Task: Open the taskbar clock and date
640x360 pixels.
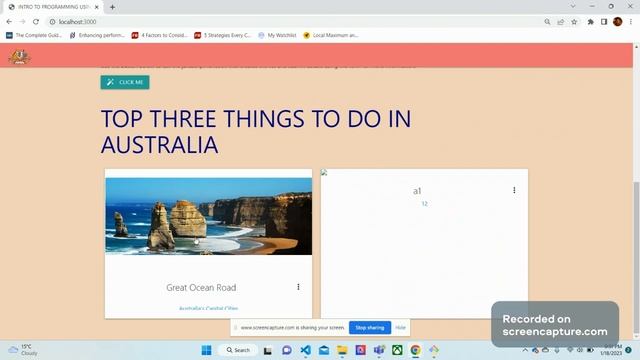Action: pos(611,350)
